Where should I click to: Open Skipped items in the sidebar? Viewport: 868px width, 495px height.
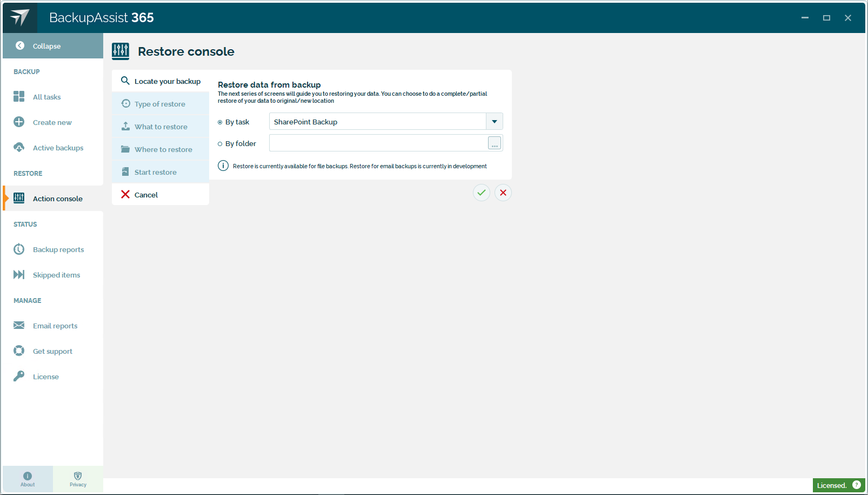click(53, 275)
